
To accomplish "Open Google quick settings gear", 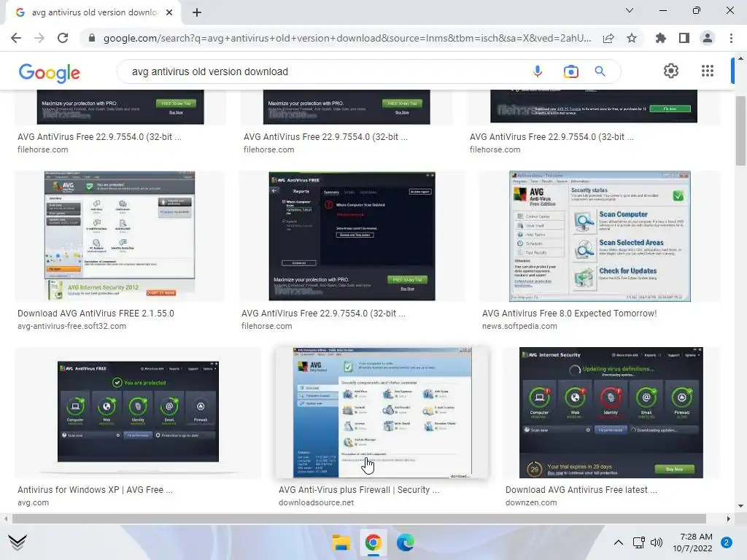I will pos(671,71).
